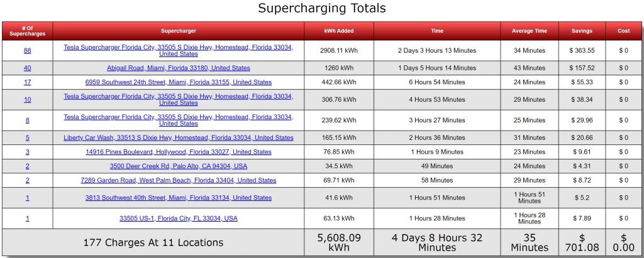Click the Cost column header
Image resolution: width=644 pixels, height=258 pixels.
click(623, 31)
